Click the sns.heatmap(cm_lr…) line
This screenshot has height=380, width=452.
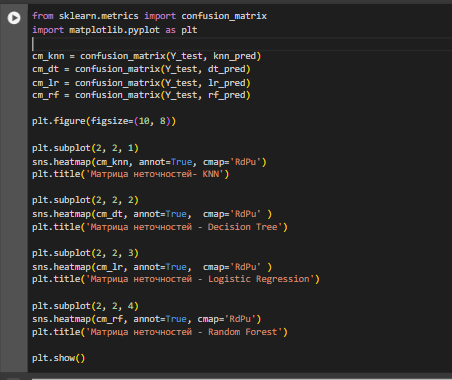[x=152, y=267]
